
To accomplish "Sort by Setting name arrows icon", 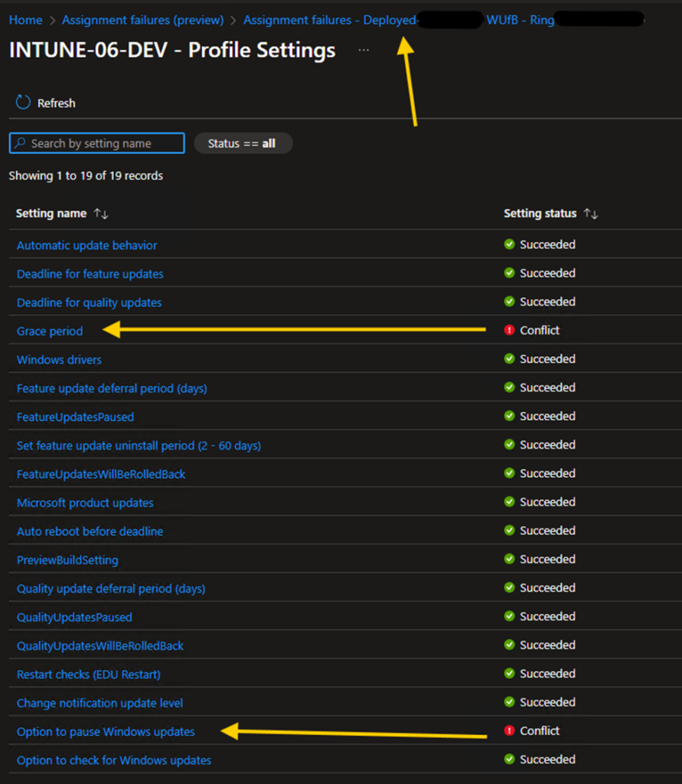I will point(101,214).
